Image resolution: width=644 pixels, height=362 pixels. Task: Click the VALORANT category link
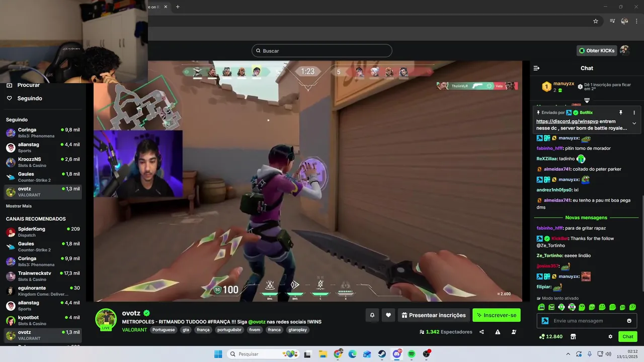[x=134, y=330]
